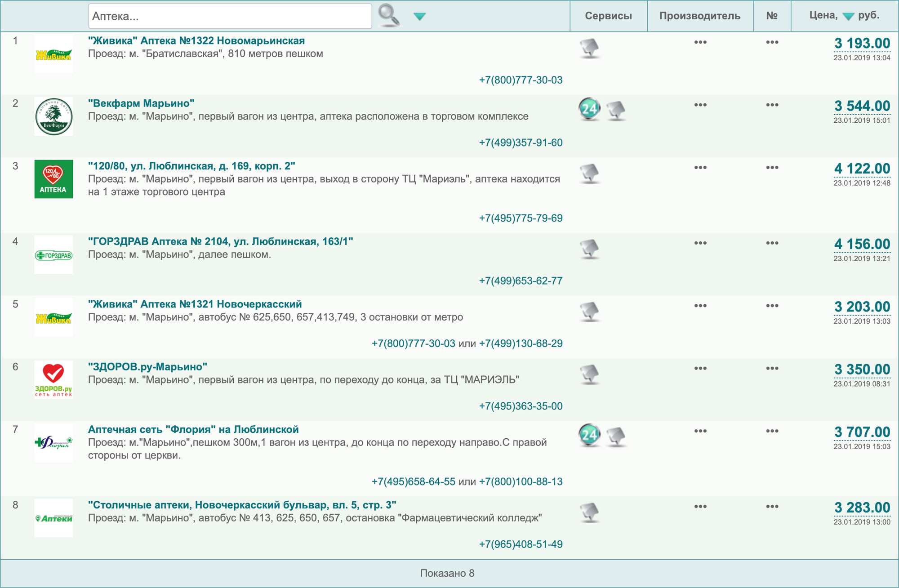This screenshot has width=899, height=588.
Task: Open the Живика №1321 logo image
Action: 53,317
